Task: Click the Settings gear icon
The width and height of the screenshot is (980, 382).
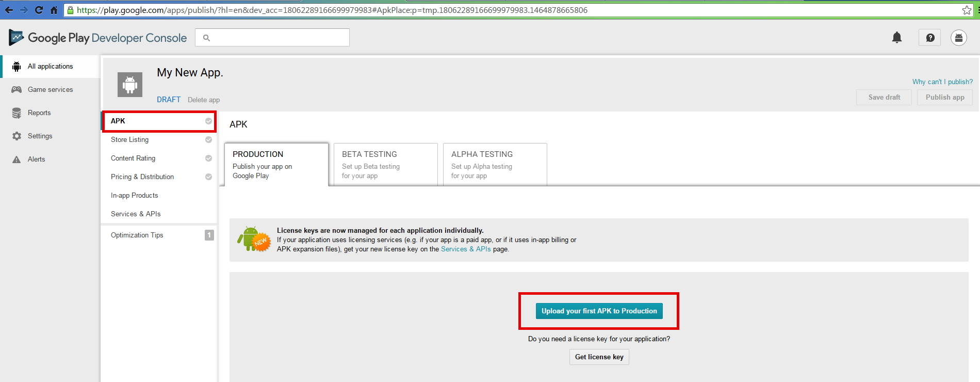Action: 17,136
